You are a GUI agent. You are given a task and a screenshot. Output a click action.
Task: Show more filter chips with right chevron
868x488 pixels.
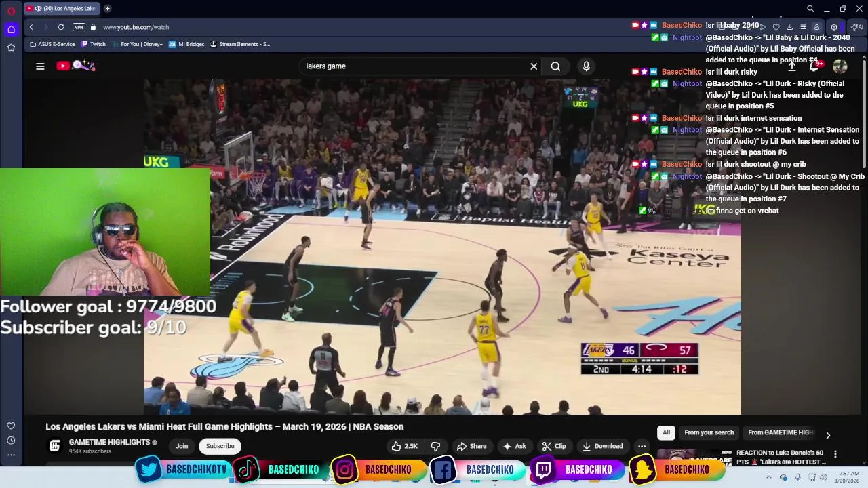coord(828,435)
